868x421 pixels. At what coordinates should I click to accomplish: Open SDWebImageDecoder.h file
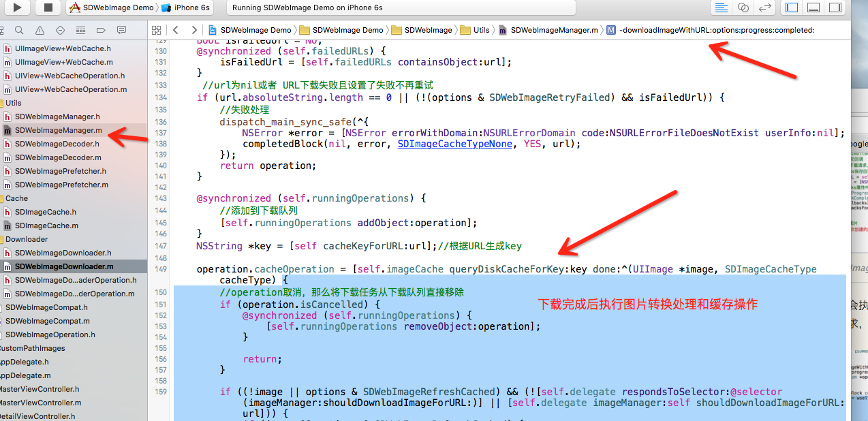(57, 144)
